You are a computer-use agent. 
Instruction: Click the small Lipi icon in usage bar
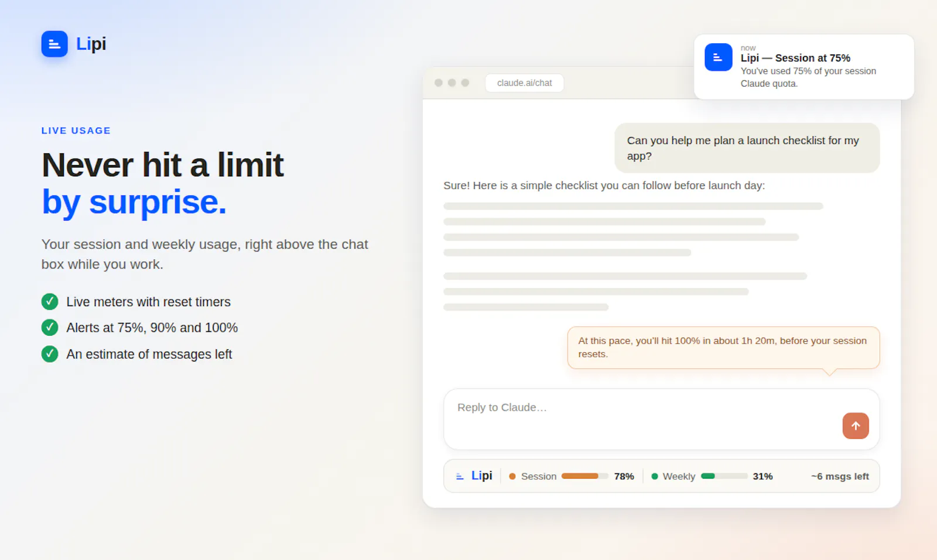click(460, 476)
